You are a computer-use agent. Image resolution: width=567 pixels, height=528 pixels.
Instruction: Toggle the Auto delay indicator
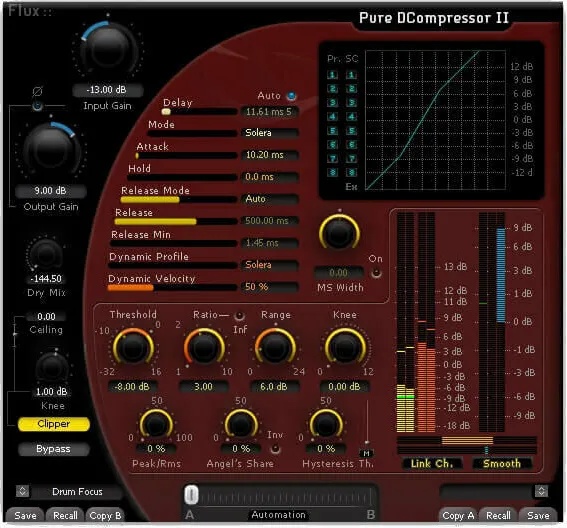tap(291, 96)
